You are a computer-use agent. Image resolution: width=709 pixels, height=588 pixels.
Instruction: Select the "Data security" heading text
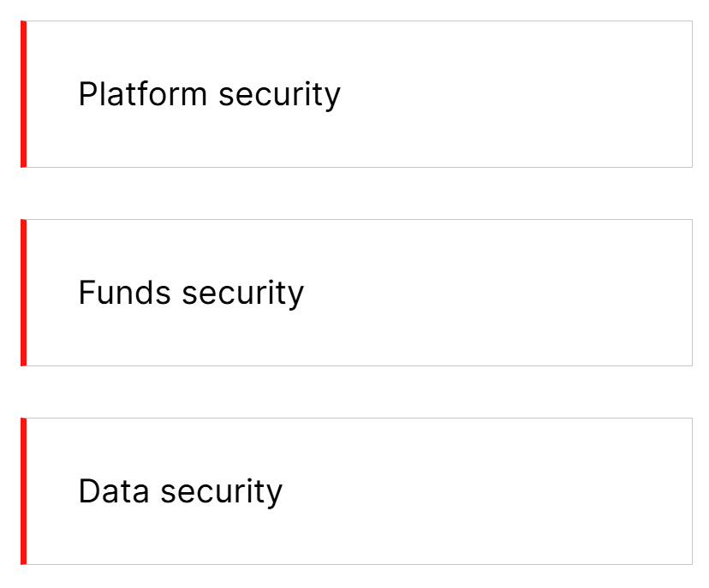[x=180, y=491]
